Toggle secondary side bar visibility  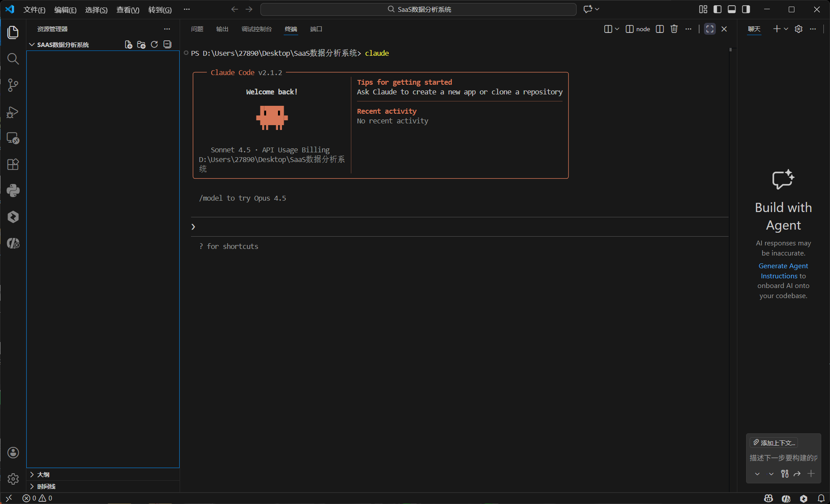746,9
